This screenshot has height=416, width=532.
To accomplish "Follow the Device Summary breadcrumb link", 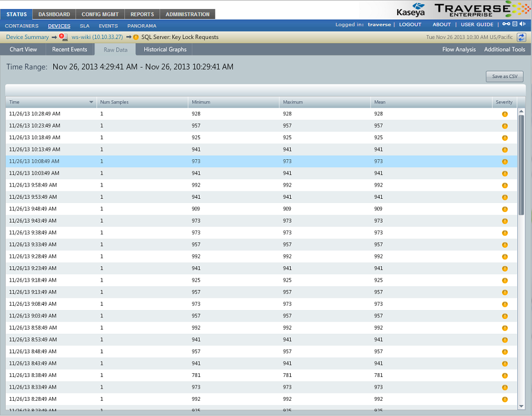I will 27,37.
